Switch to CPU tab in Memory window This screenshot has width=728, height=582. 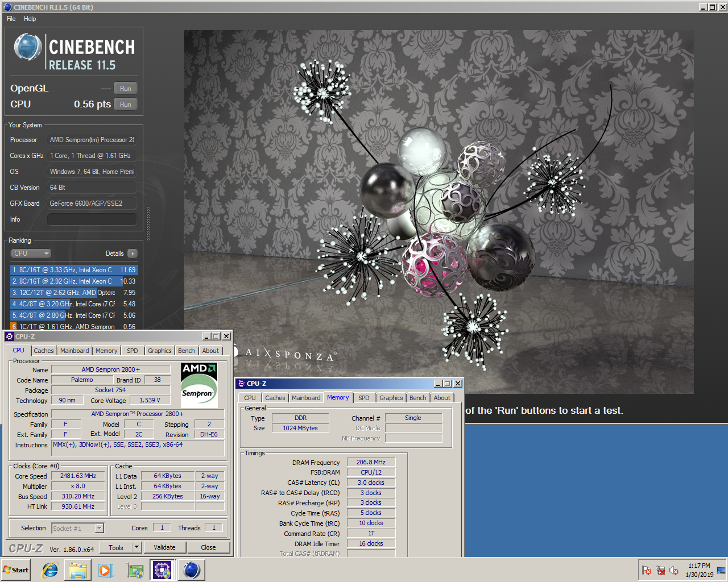tap(250, 398)
